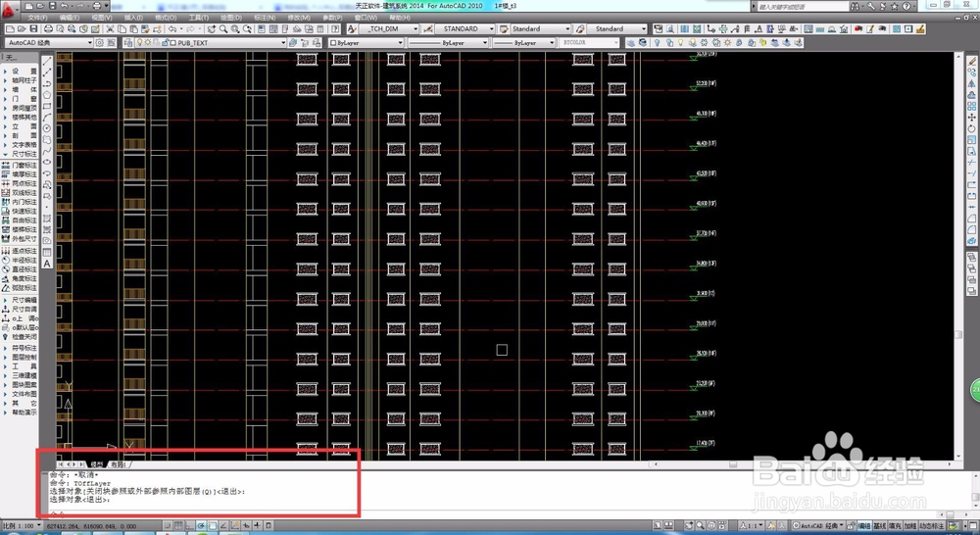Click the keyword search input field
Screen dimensions: 980x535
pos(804,6)
